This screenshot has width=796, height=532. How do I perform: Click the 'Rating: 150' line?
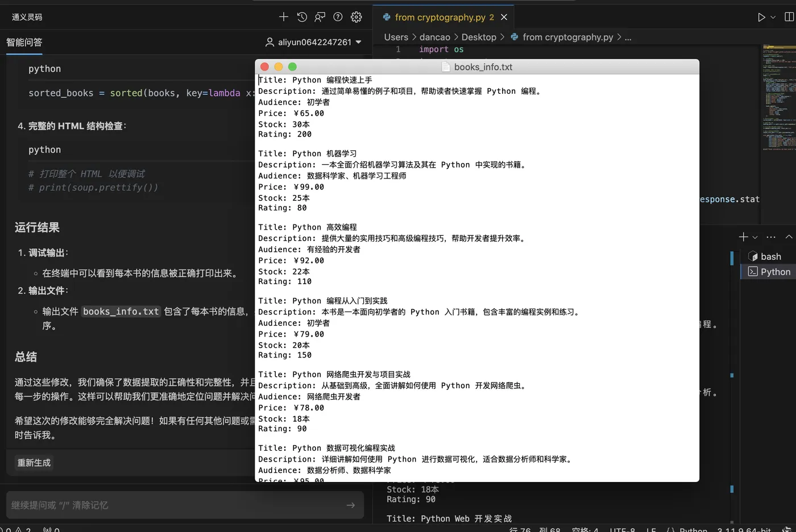[x=285, y=355]
